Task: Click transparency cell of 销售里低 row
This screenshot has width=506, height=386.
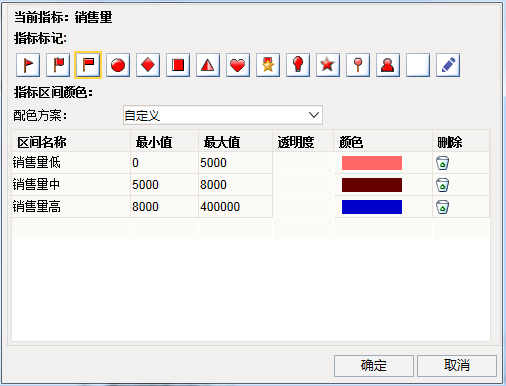Action: click(303, 163)
